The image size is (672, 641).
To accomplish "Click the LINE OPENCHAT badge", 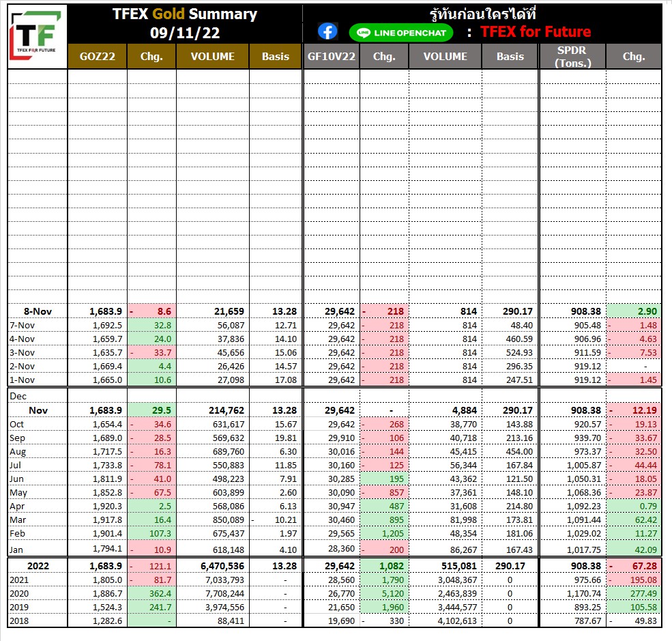I will pos(400,33).
